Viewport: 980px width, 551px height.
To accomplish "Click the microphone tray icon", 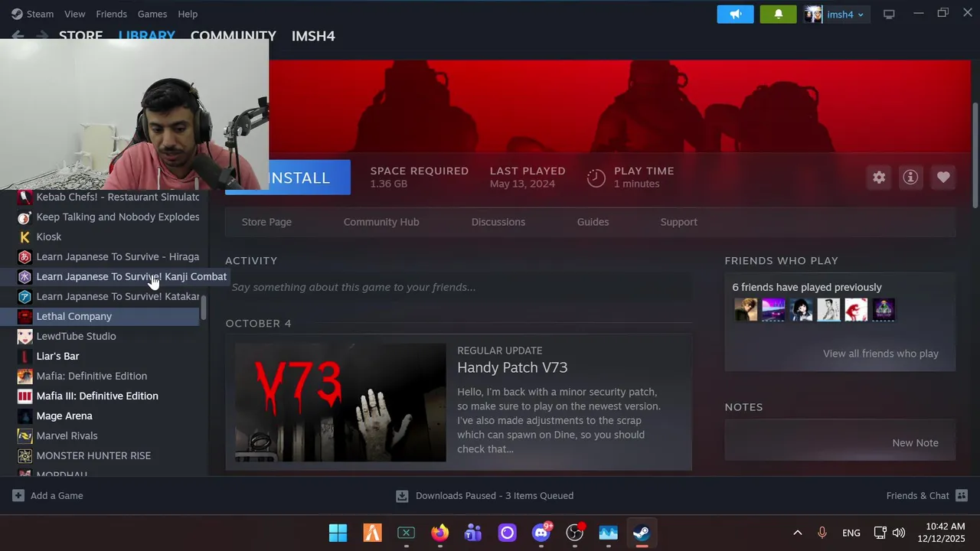I will (x=822, y=533).
